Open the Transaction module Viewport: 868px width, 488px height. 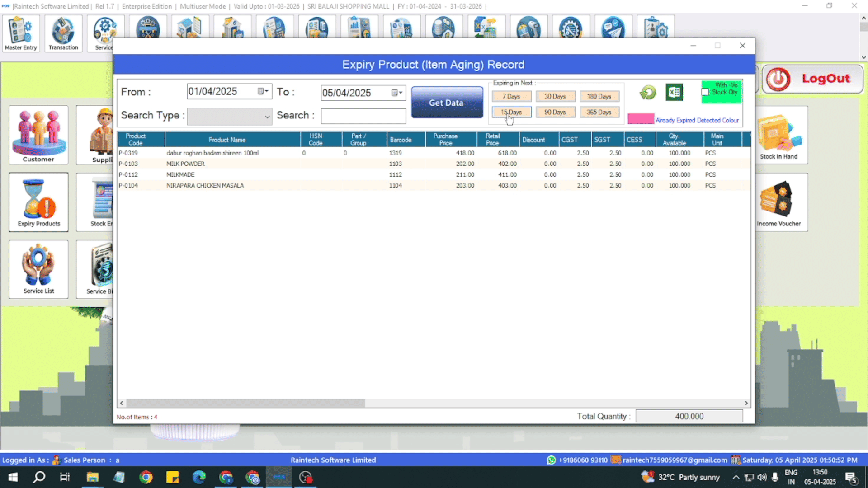63,33
